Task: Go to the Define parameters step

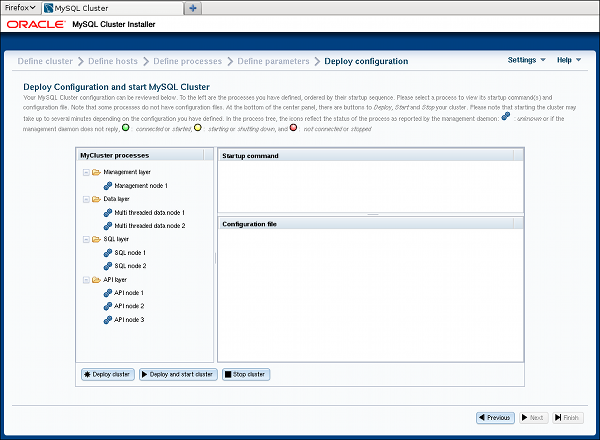Action: [273, 61]
